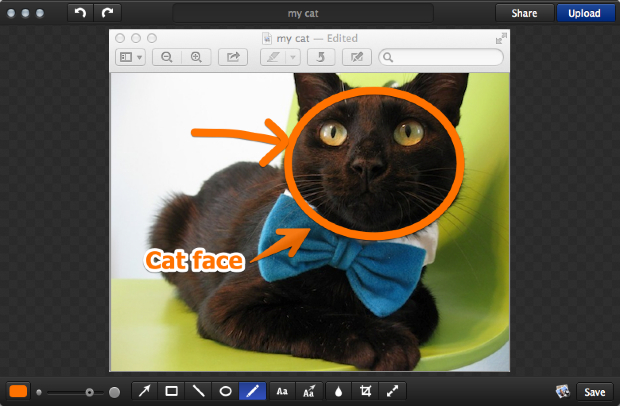Click the 'Cat face' text annotation
Viewport: 620px width, 406px height.
click(194, 260)
